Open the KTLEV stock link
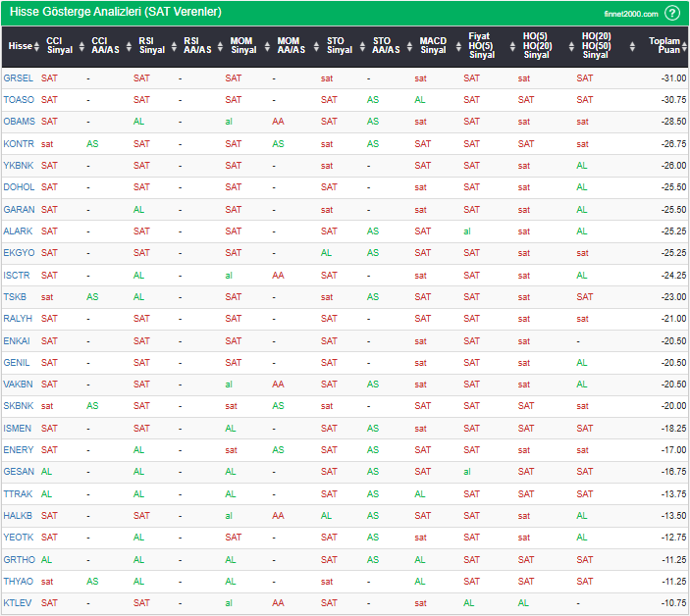The image size is (690, 616). 18,603
